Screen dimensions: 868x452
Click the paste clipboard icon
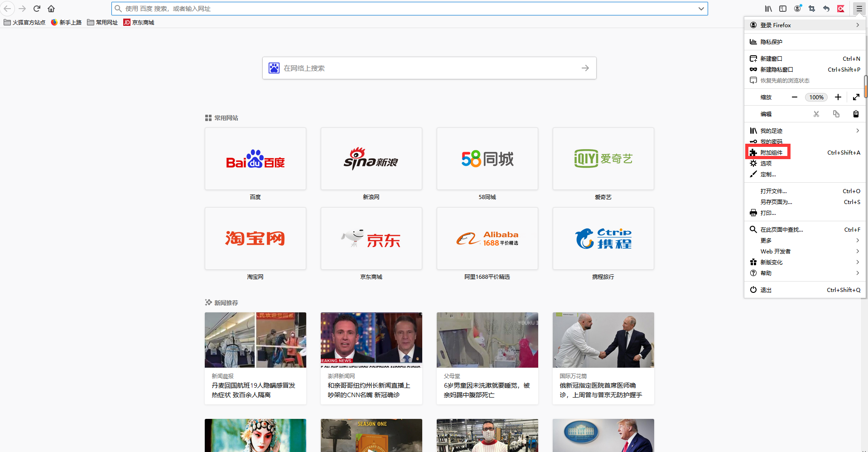tap(856, 114)
